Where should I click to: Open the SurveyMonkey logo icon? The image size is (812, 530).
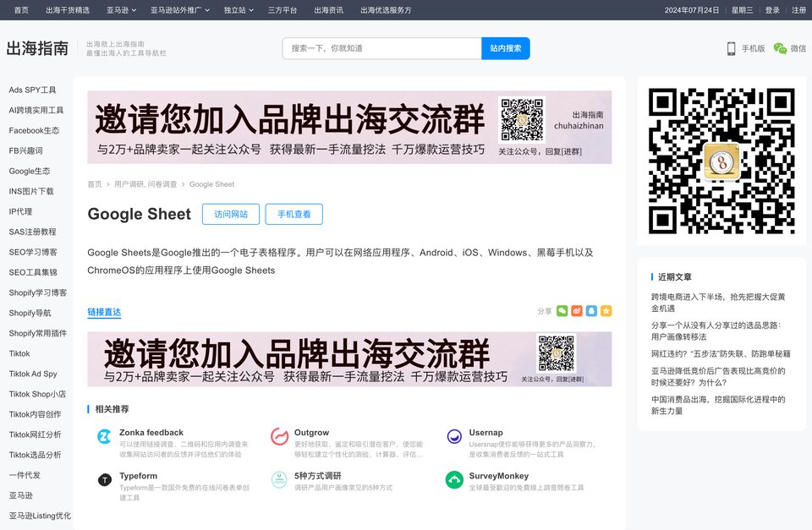pos(454,480)
